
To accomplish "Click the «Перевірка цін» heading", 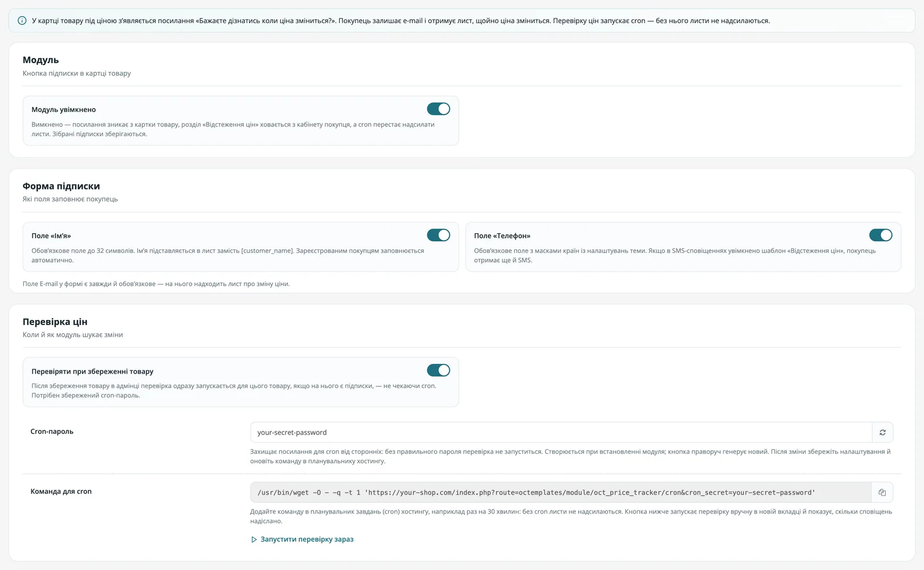I will [x=55, y=322].
